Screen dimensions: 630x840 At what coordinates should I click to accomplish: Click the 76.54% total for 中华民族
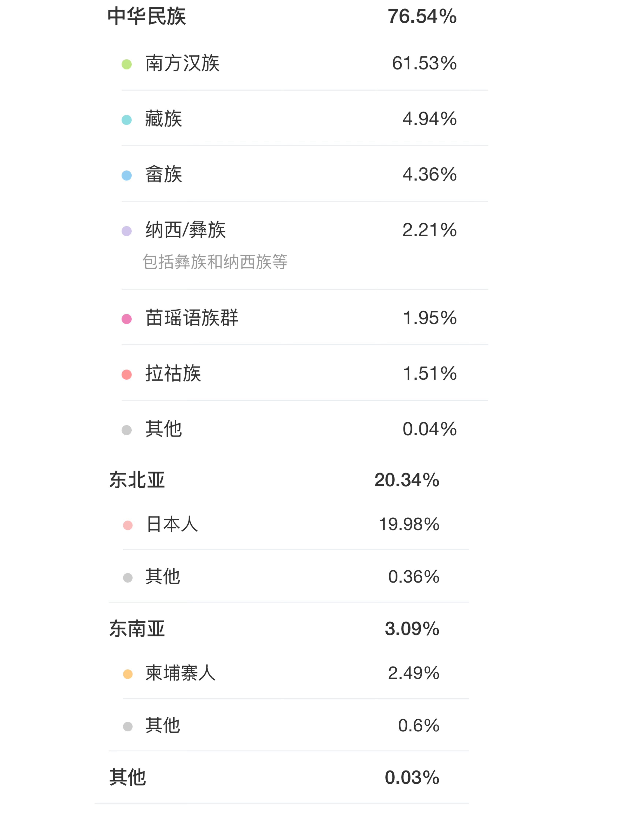click(x=422, y=16)
